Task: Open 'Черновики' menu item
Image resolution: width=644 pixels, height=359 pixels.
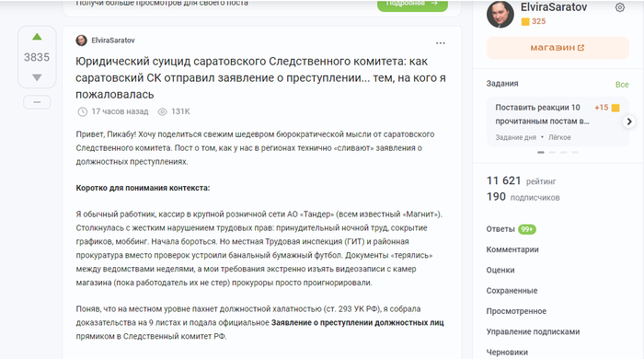Action: 507,353
